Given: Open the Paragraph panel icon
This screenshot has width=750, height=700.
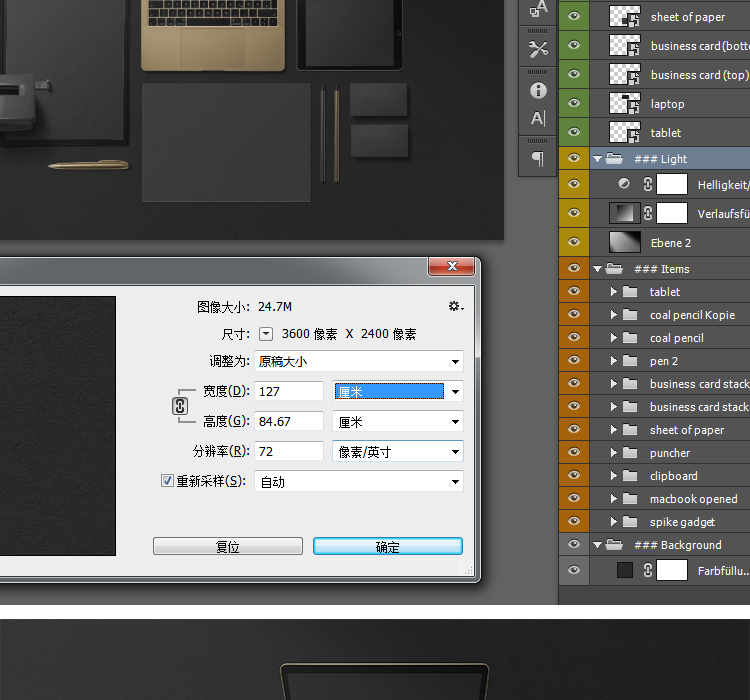Looking at the screenshot, I should 538,158.
